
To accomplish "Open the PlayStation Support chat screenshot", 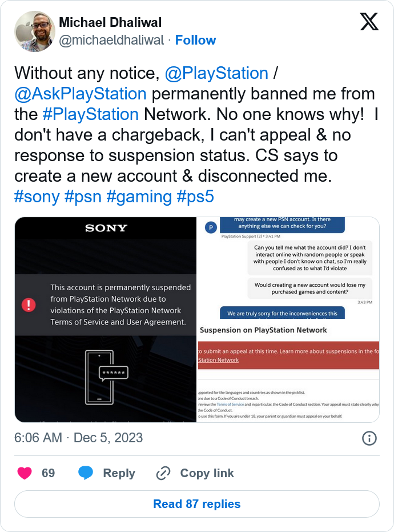I will click(x=288, y=267).
